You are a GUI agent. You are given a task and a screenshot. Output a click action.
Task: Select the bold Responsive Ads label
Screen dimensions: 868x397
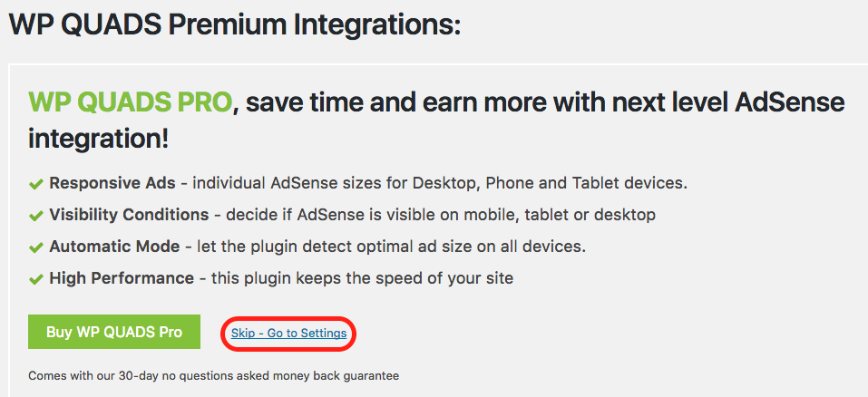[x=112, y=183]
